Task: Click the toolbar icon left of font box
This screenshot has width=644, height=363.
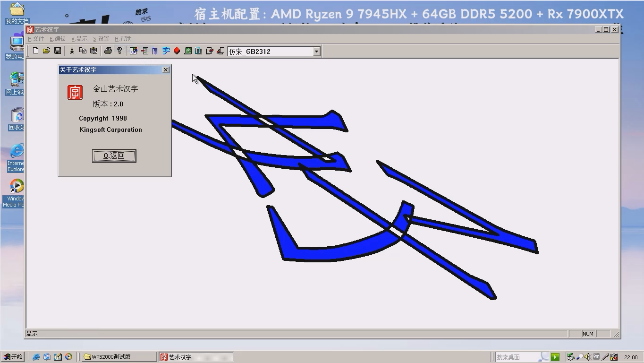Action: [220, 51]
